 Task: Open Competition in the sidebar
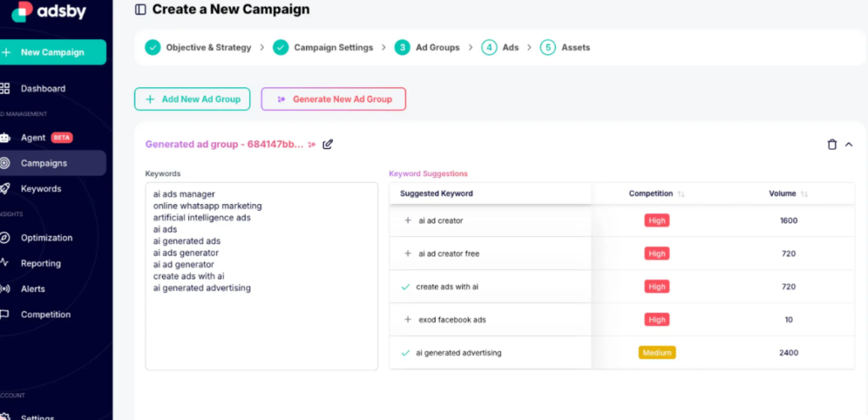point(46,314)
